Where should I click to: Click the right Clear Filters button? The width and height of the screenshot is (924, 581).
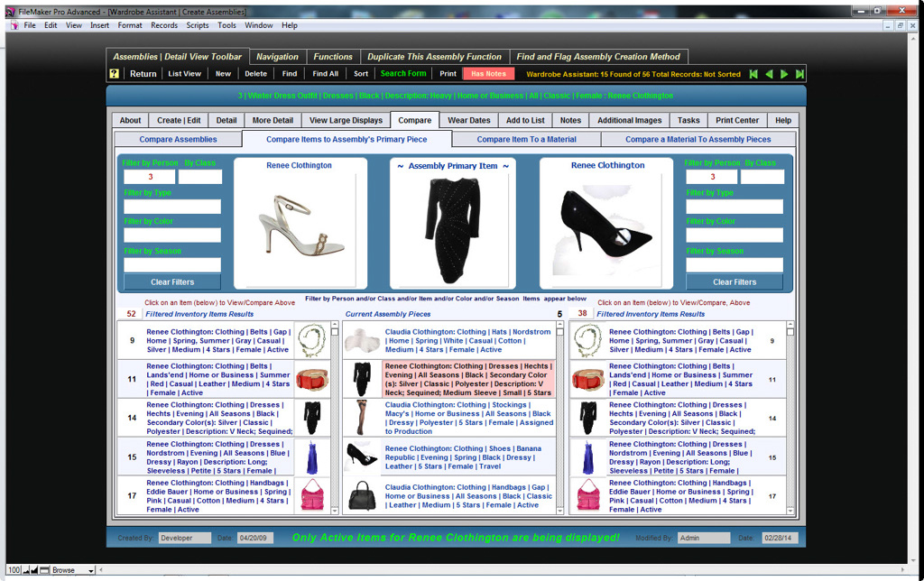735,281
